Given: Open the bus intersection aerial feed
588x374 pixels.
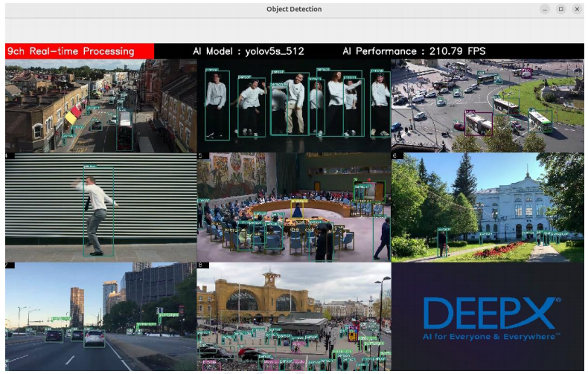Looking at the screenshot, I should [488, 106].
